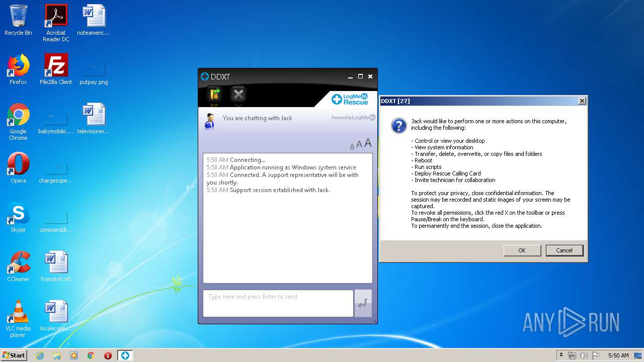The image size is (644, 362).
Task: Select the VLC media player desktop icon
Action: [18, 319]
